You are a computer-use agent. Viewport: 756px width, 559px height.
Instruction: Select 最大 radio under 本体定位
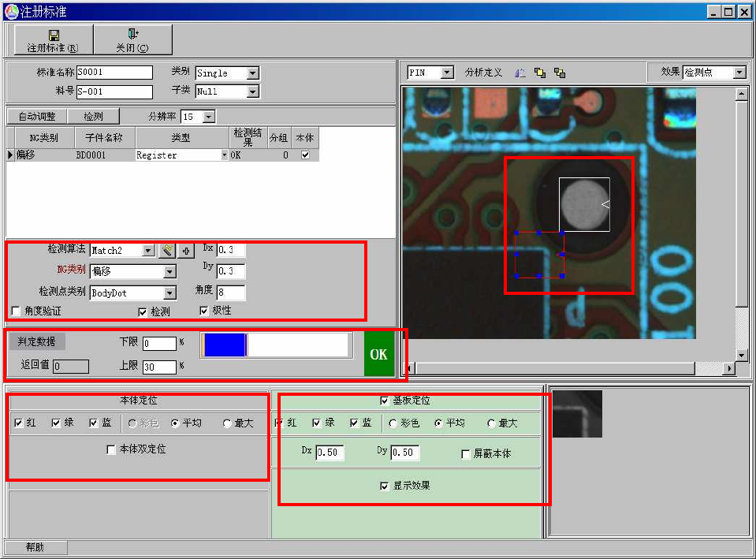(227, 423)
